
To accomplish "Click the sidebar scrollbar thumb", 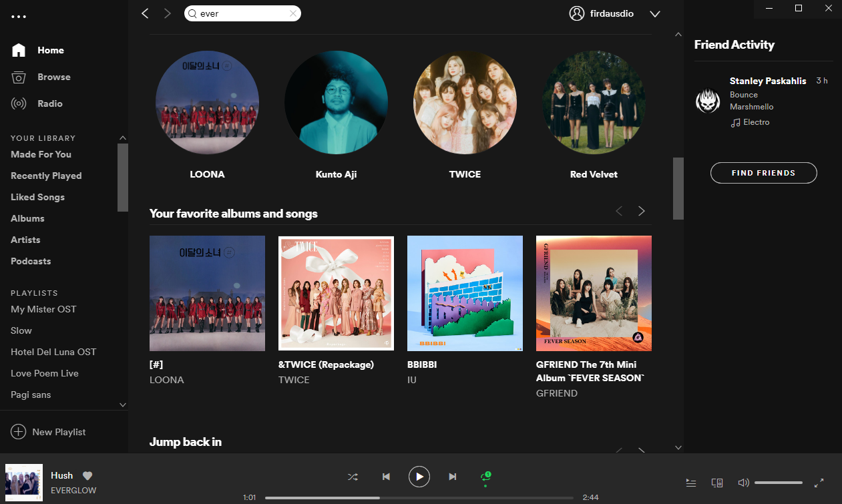I will tap(123, 177).
